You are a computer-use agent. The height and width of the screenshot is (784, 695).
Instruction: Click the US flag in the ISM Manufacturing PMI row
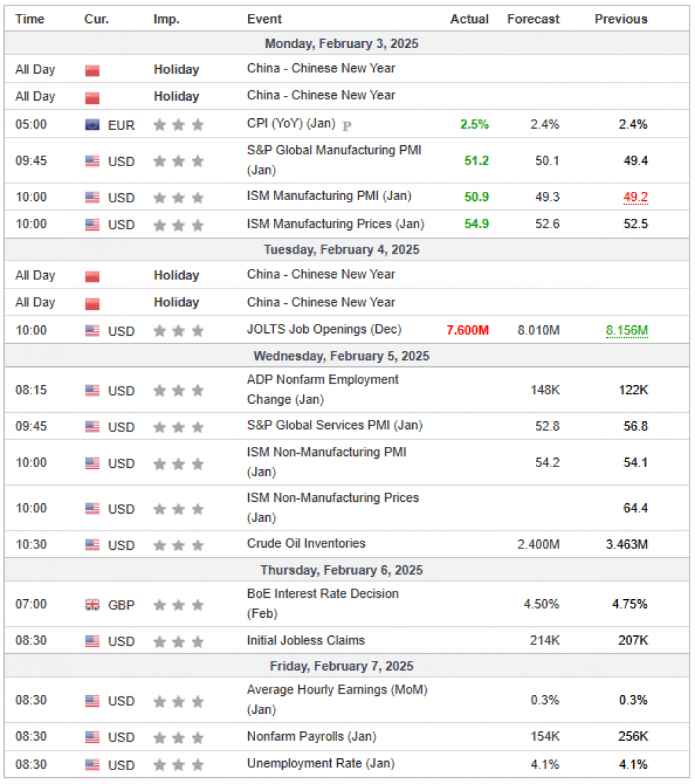pos(92,197)
